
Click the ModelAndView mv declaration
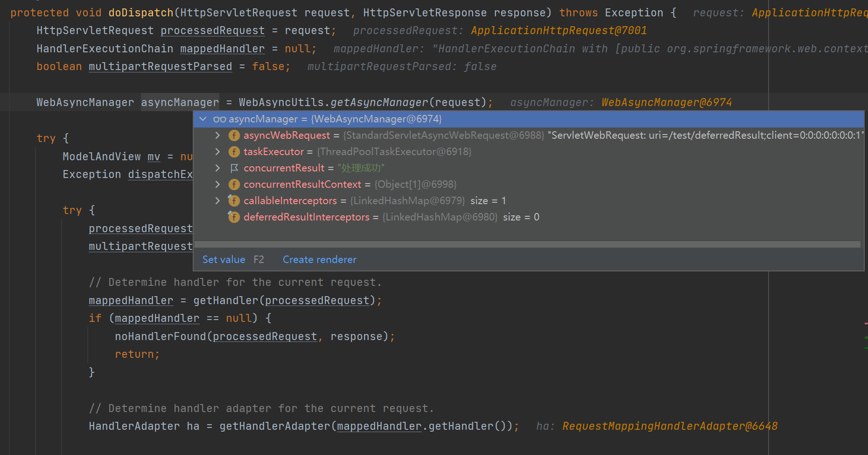[111, 156]
